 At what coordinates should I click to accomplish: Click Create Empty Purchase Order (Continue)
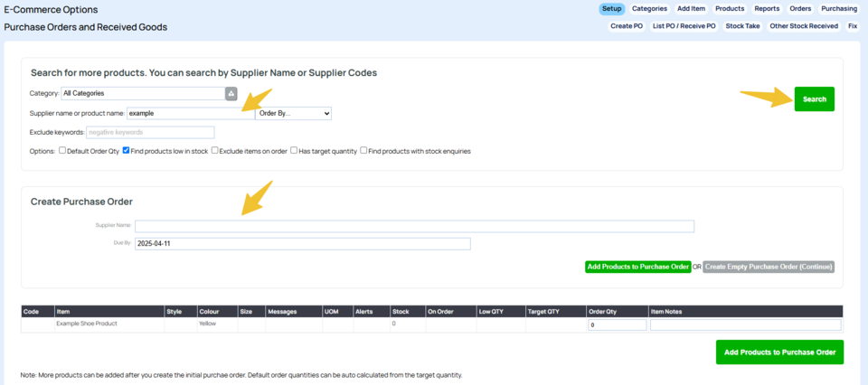point(769,267)
